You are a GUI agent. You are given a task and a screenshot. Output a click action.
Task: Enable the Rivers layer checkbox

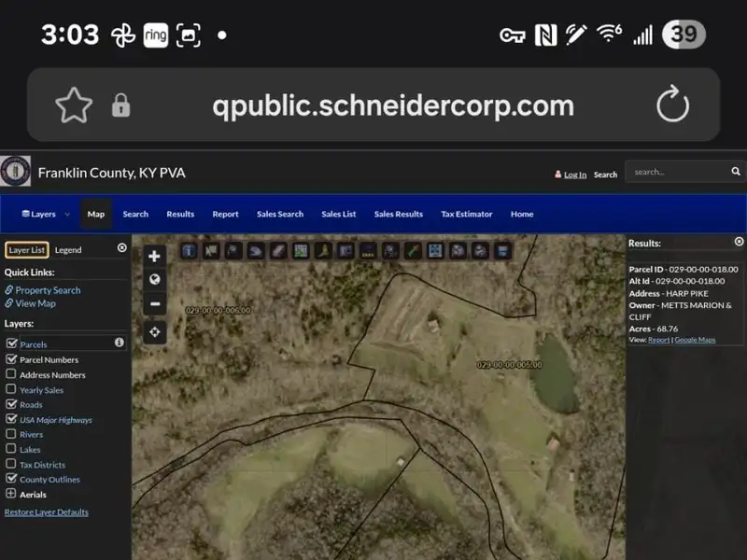(11, 434)
